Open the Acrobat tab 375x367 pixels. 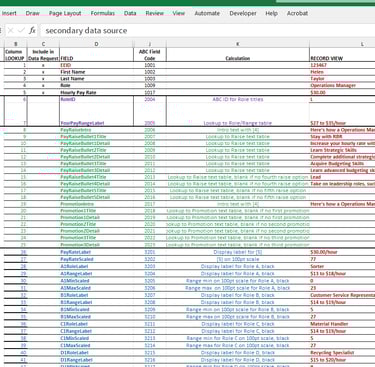297,13
